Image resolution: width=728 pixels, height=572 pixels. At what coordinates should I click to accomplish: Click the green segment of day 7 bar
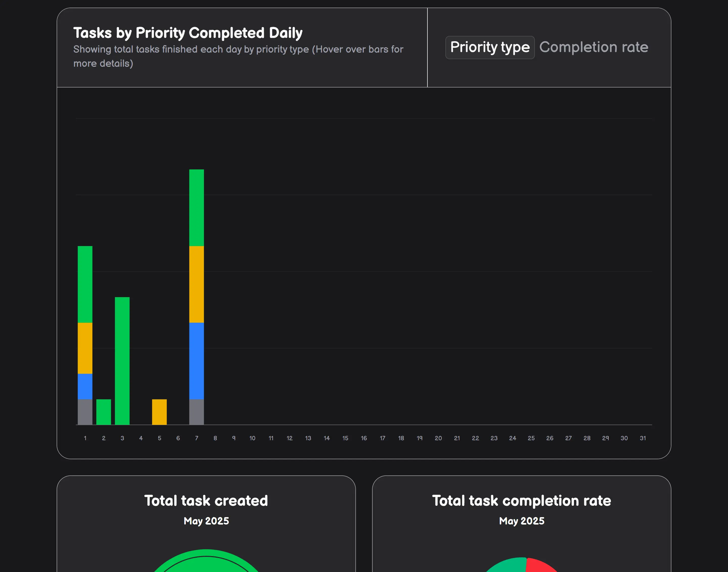coord(196,208)
